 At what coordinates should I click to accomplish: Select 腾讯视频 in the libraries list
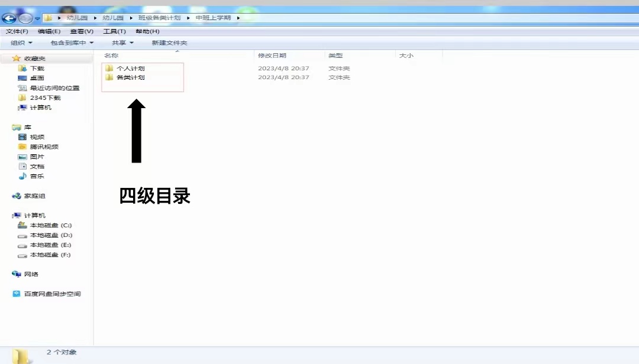point(44,147)
